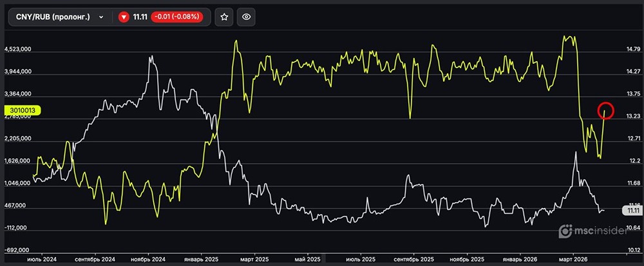Viewport: 644px width, 266px height.
Task: Add CNY/RUB to favorites with star icon
Action: (x=224, y=17)
